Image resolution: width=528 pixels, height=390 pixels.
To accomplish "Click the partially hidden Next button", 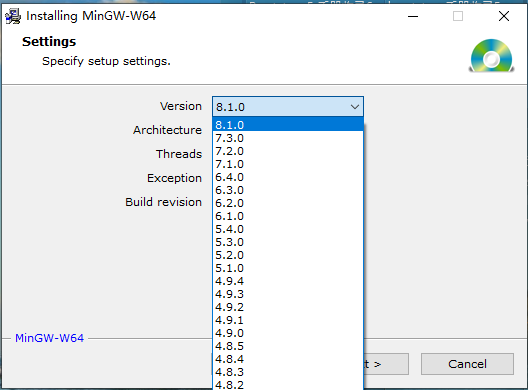I will [386, 364].
